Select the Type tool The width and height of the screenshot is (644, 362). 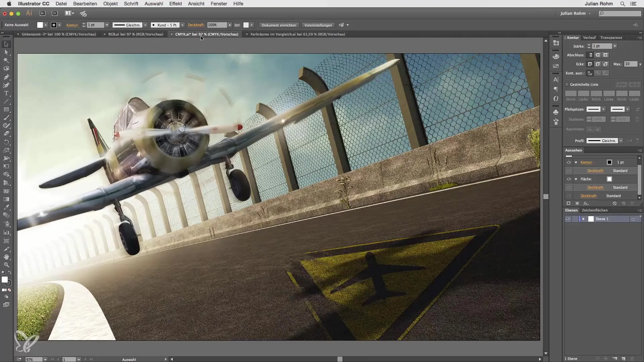tap(6, 93)
